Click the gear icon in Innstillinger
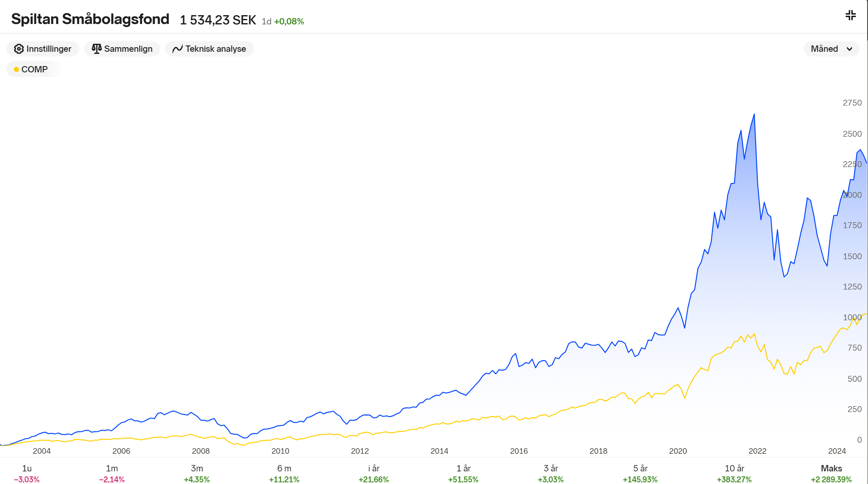 pyautogui.click(x=19, y=49)
